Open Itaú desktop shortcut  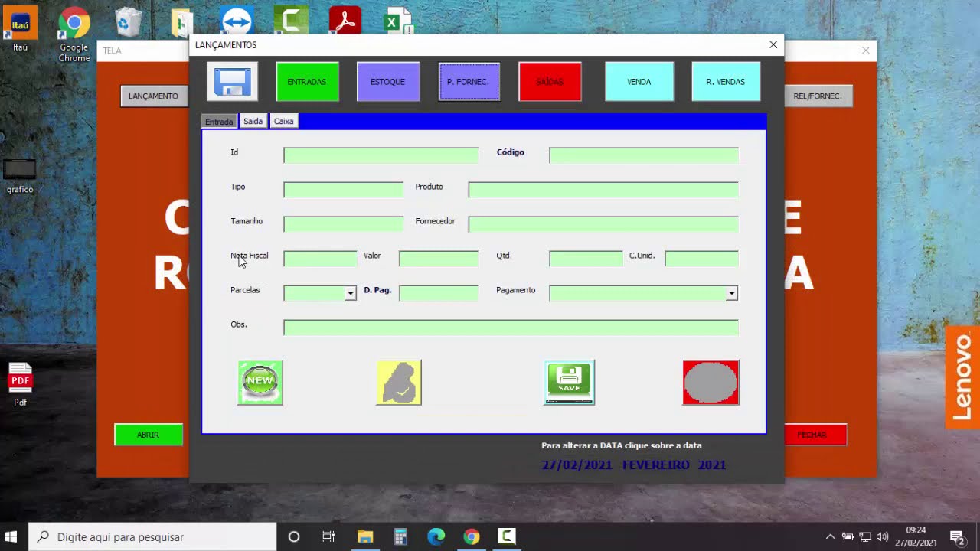point(20,30)
